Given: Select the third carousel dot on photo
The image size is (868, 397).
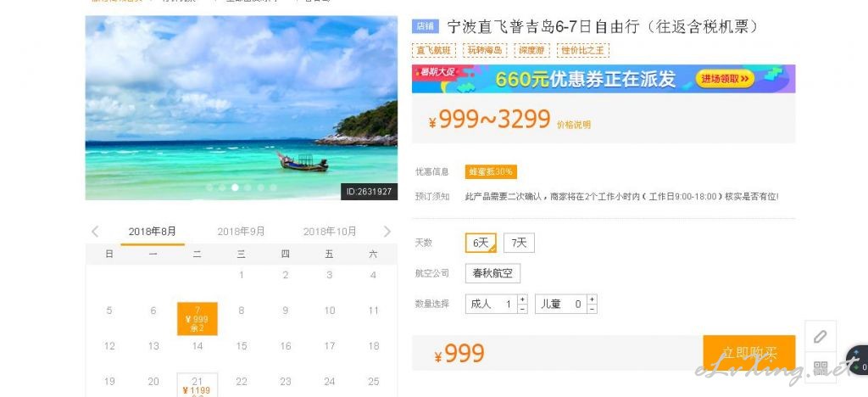Looking at the screenshot, I should pyautogui.click(x=235, y=187).
